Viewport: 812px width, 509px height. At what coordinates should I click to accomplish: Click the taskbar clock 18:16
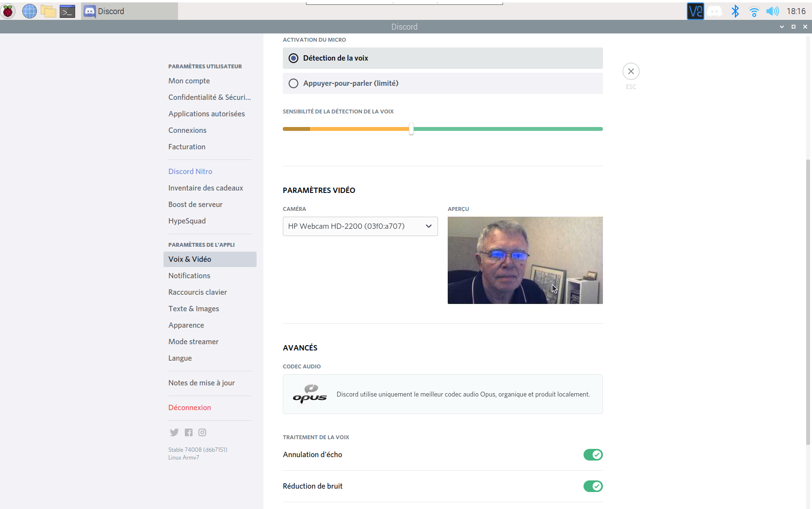coord(796,11)
